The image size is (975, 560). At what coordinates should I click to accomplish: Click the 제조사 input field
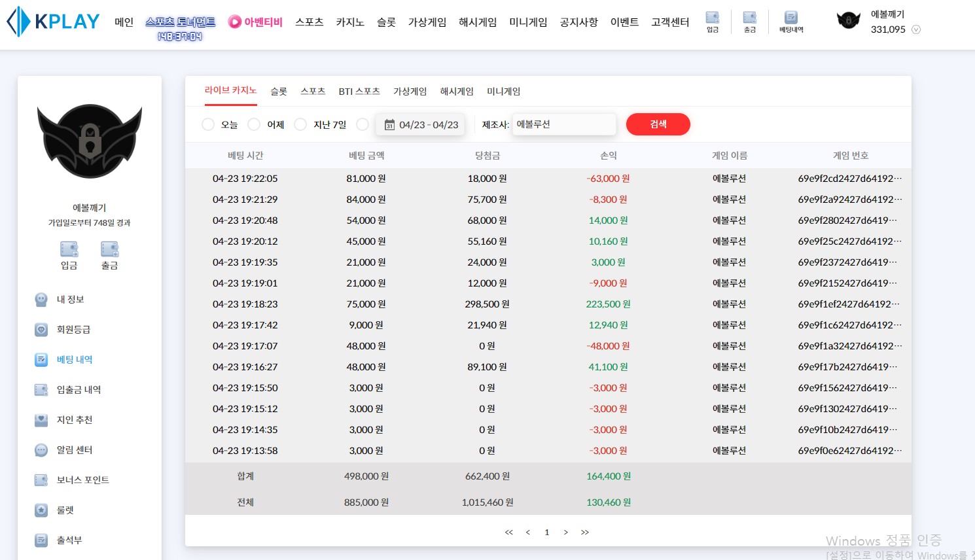pos(563,124)
